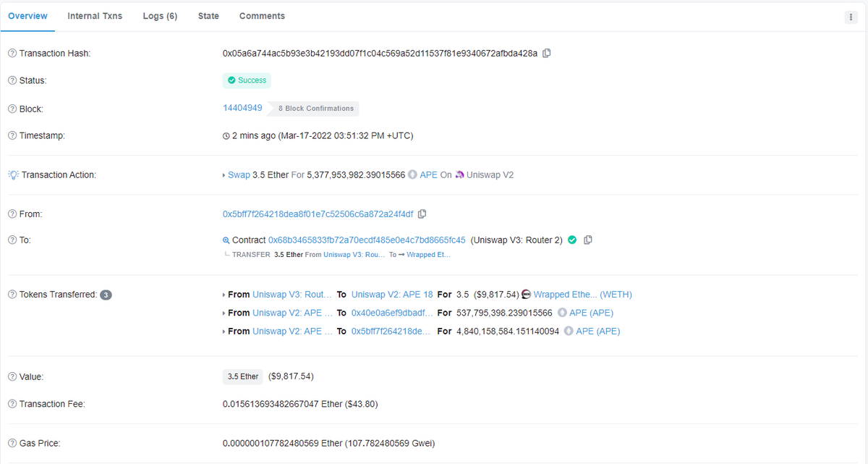Open the Wrapped Et... link in TRANSFER line
This screenshot has height=464, width=868.
430,255
